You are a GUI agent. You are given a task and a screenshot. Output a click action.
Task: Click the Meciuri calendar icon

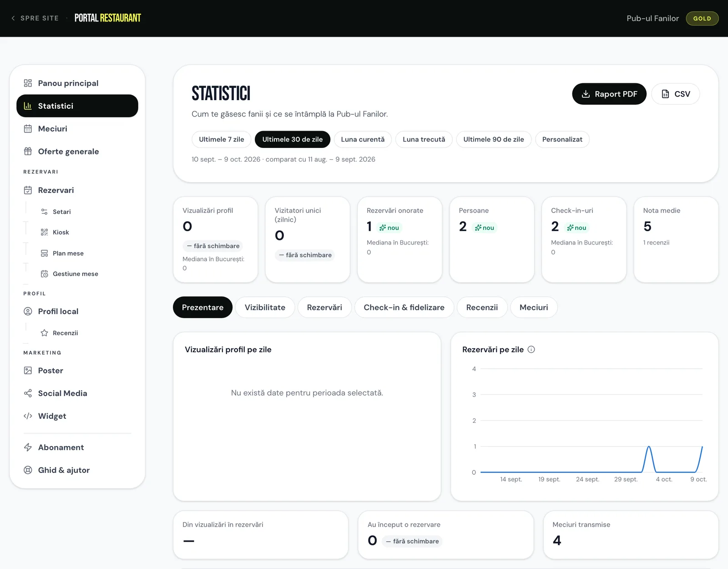[28, 128]
